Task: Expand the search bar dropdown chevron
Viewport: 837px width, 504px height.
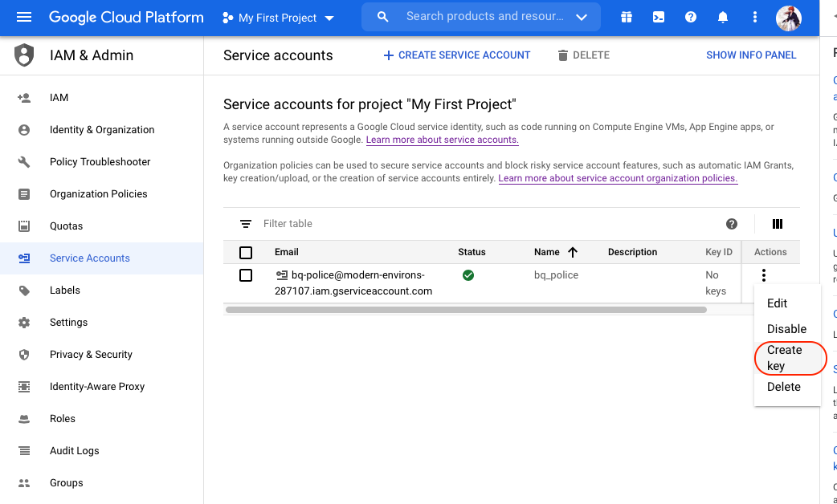Action: tap(582, 17)
